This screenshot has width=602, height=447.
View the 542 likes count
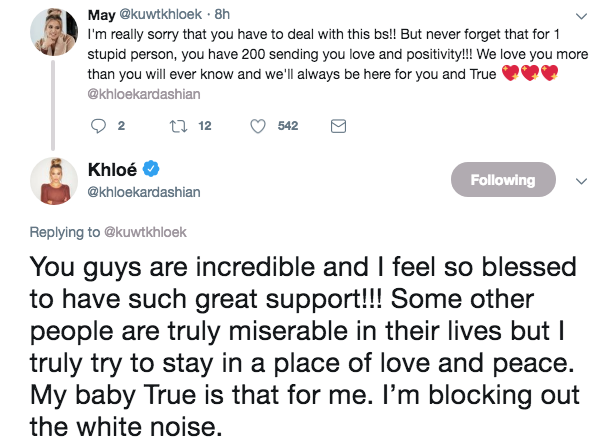point(287,126)
